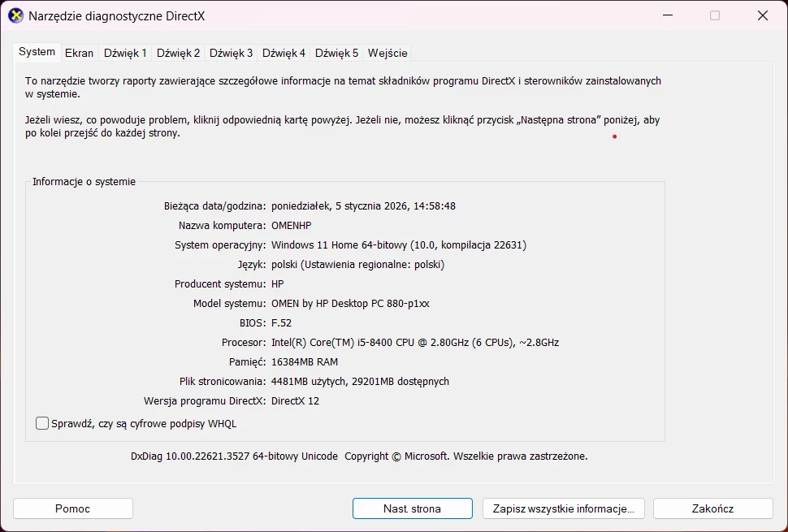
Task: Click the computer name value OMENHP
Action: 291,225
